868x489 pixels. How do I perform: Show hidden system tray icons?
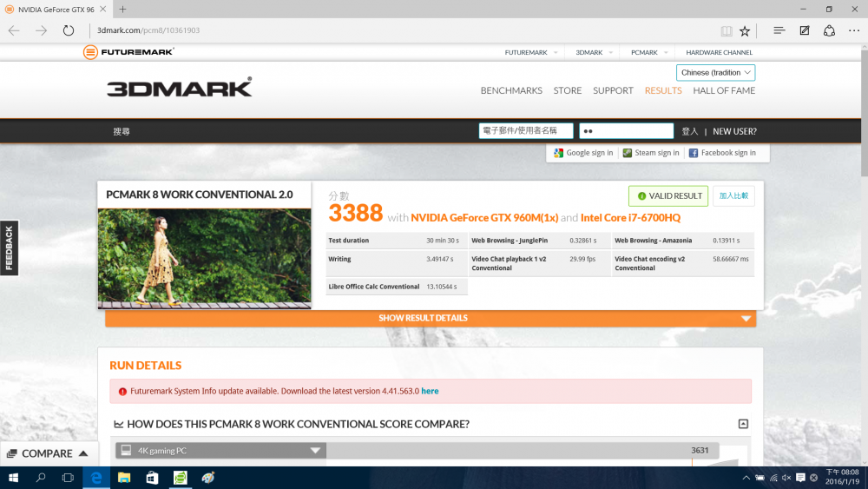coord(746,478)
